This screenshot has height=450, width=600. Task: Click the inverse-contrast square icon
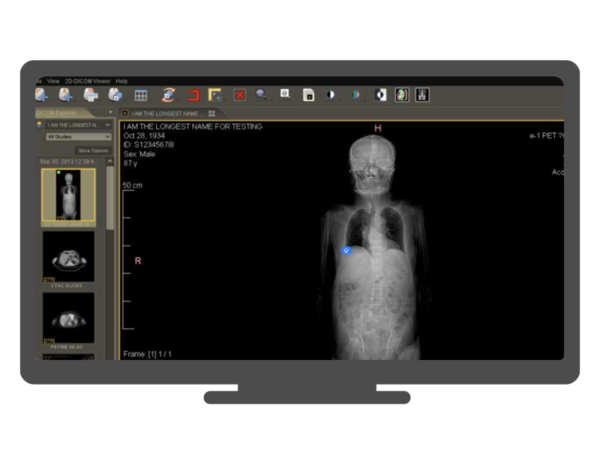pos(381,95)
